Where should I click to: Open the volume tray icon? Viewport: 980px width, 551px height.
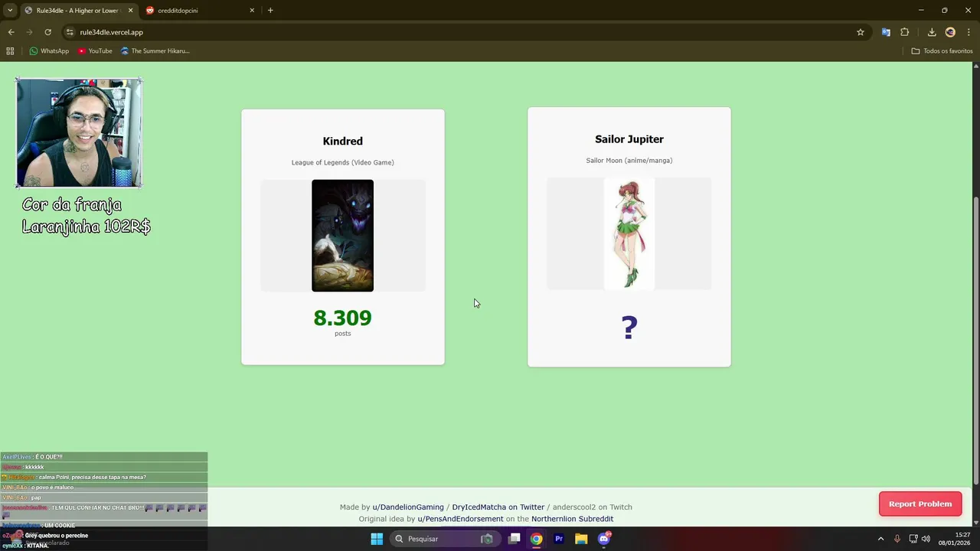[926, 539]
